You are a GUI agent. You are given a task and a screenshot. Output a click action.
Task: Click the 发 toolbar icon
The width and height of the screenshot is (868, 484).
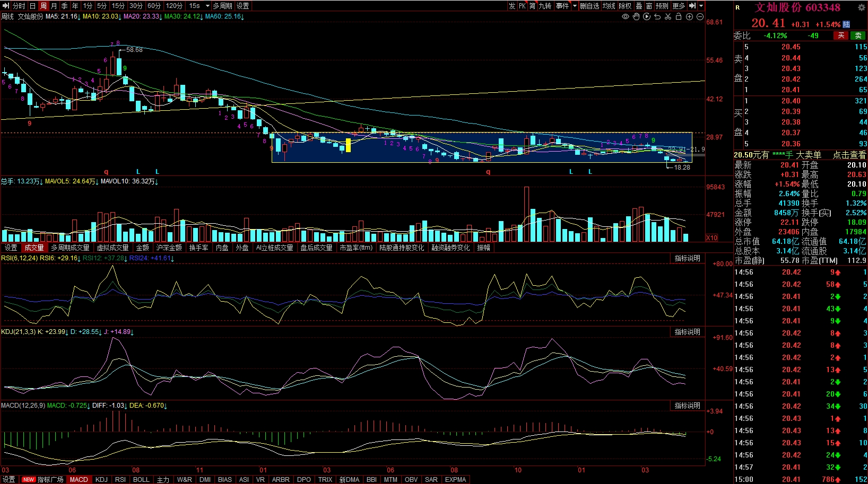[512, 6]
